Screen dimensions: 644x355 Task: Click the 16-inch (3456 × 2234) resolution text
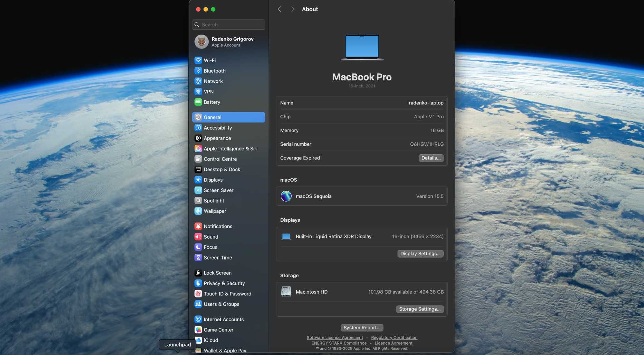[418, 237]
